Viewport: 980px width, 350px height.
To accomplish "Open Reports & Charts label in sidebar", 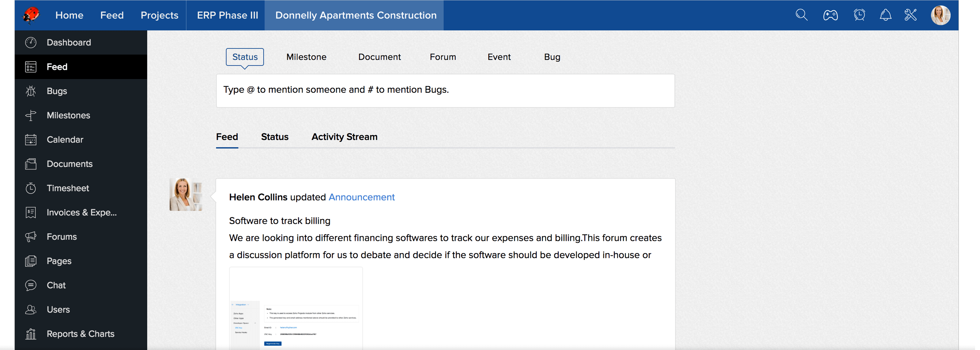I will point(81,334).
